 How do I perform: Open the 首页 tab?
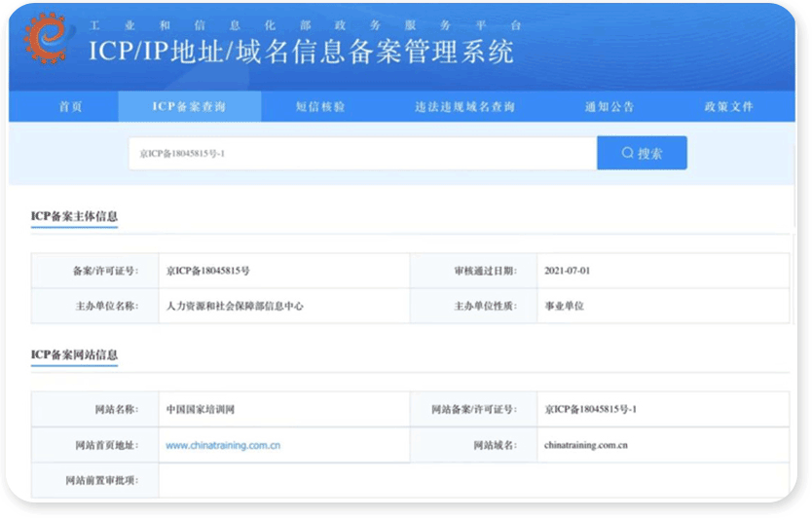coord(70,107)
